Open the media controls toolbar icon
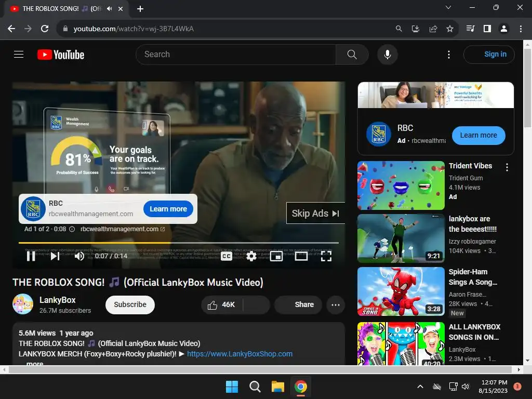 [x=470, y=29]
